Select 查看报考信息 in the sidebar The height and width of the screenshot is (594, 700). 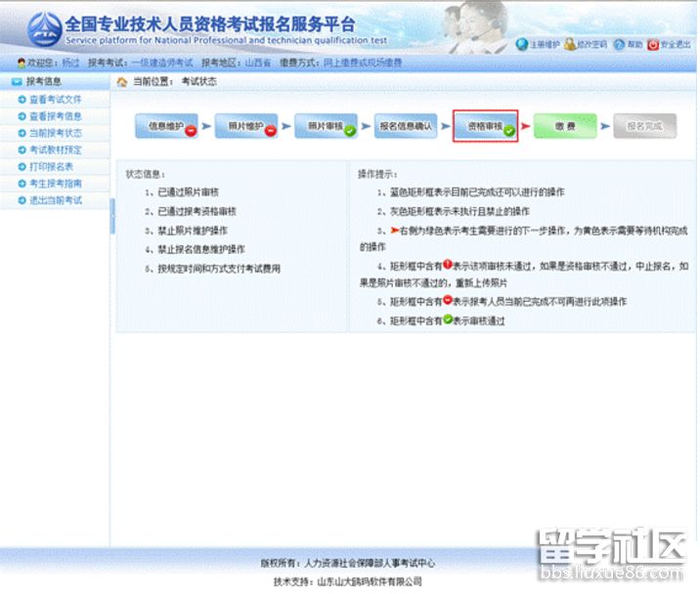55,116
